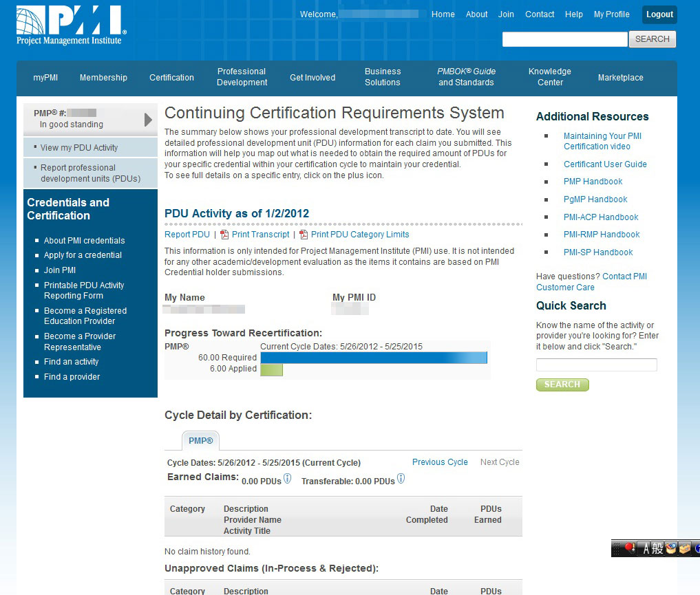Image resolution: width=700 pixels, height=595 pixels.
Task: Click into the Quick Search text field
Action: pyautogui.click(x=597, y=365)
